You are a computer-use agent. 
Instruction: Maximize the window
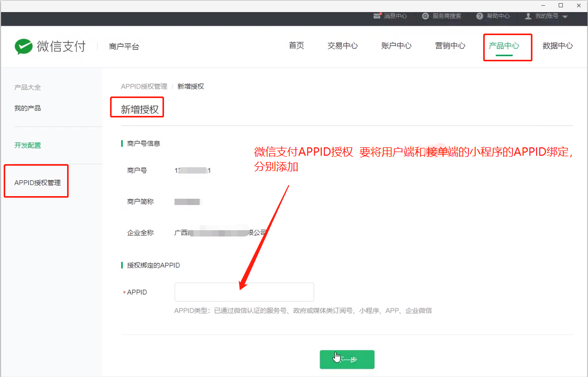561,5
